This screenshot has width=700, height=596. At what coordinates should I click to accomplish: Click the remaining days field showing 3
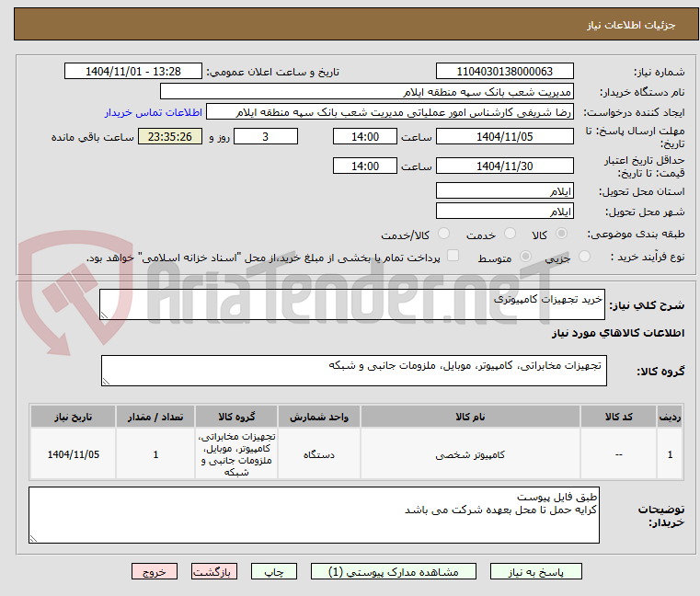point(266,137)
